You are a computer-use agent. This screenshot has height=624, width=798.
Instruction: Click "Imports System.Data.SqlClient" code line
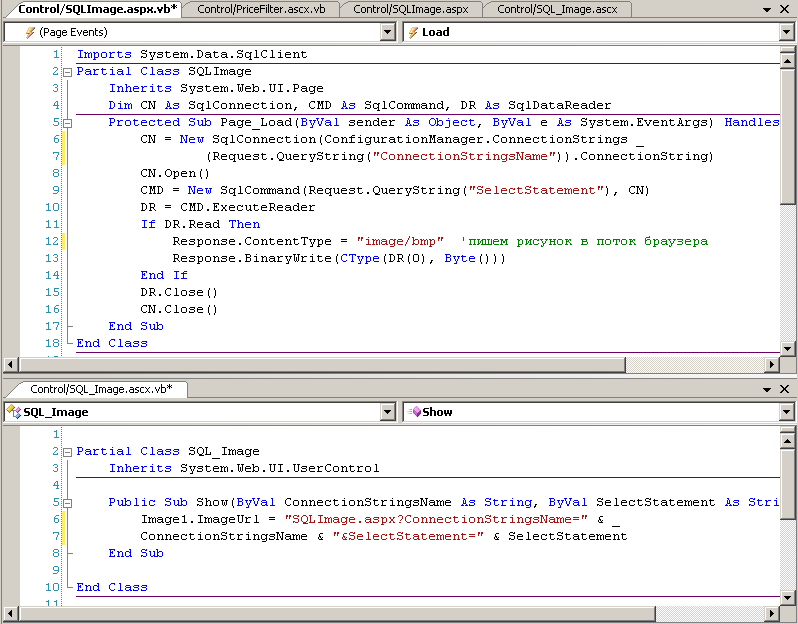click(192, 54)
